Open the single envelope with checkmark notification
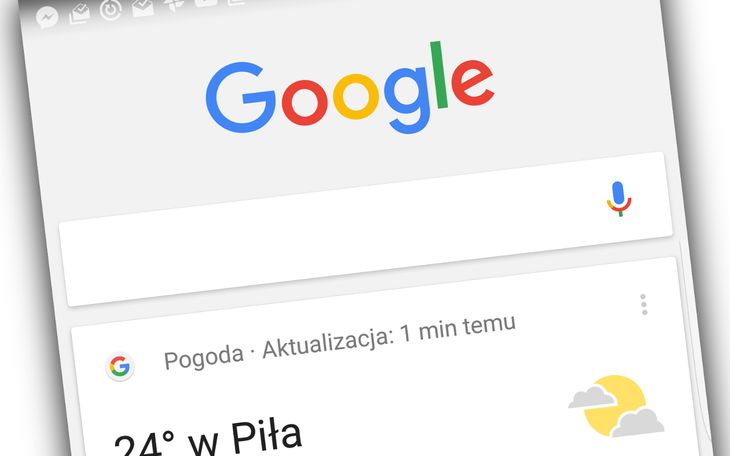Viewport: 730px width, 456px height. pyautogui.click(x=143, y=7)
